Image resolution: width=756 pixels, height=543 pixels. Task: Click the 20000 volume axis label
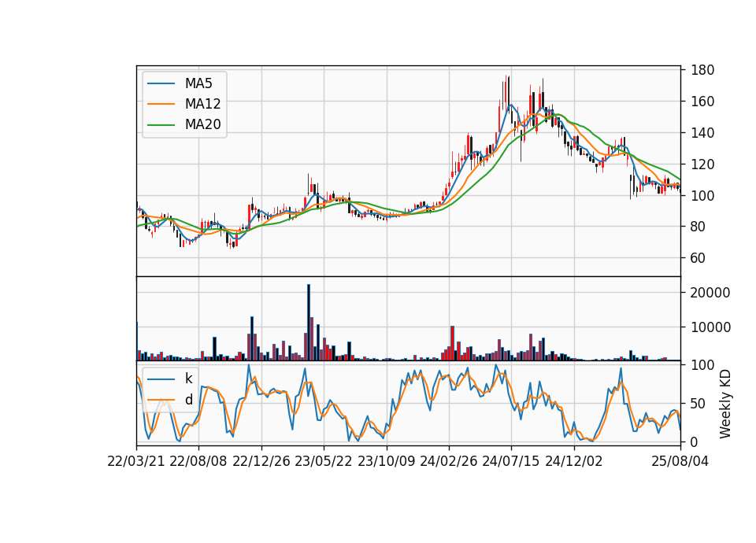[x=710, y=293]
